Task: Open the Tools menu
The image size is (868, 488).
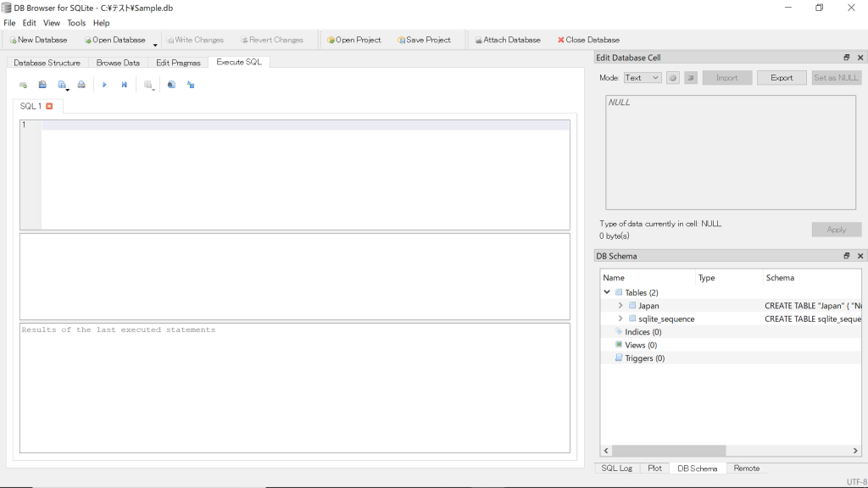Action: pyautogui.click(x=76, y=23)
